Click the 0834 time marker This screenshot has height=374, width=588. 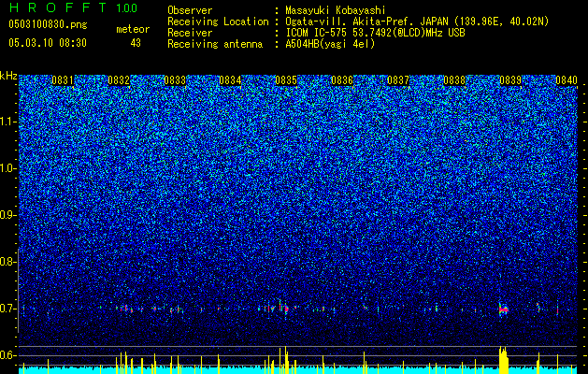pos(230,80)
